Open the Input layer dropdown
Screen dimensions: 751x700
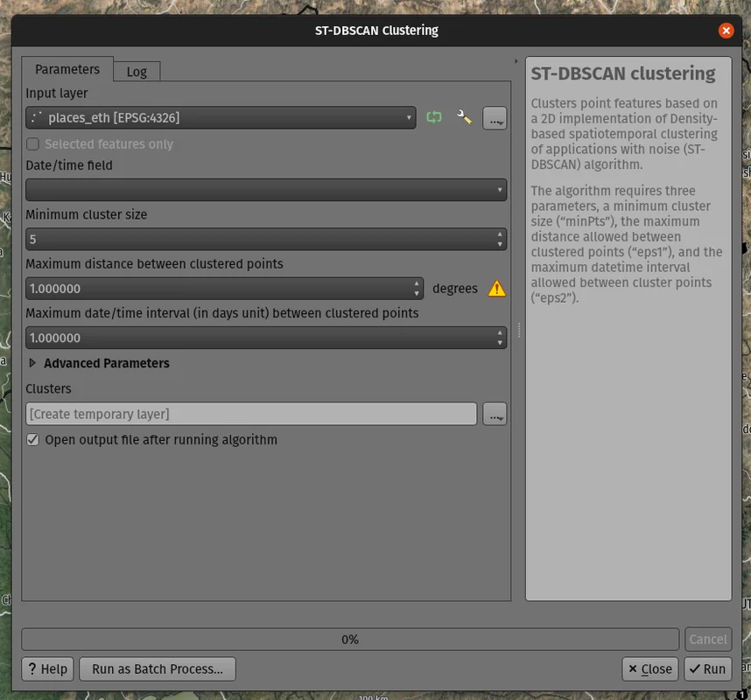pos(221,118)
